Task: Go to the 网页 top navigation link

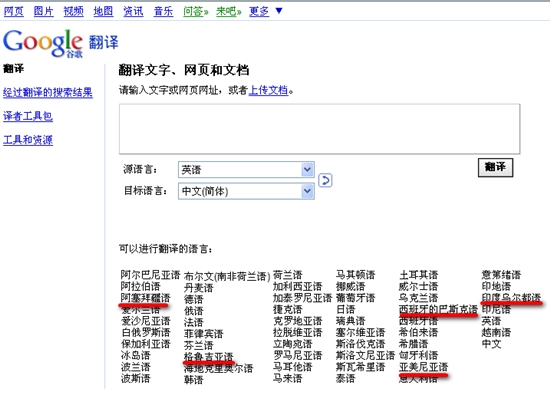Action: (x=14, y=12)
